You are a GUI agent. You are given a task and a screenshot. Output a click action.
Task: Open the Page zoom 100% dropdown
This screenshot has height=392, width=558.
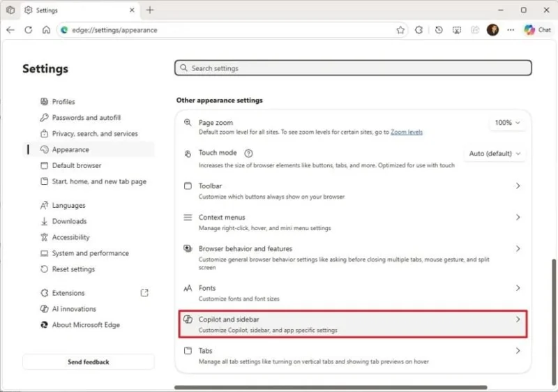click(507, 123)
